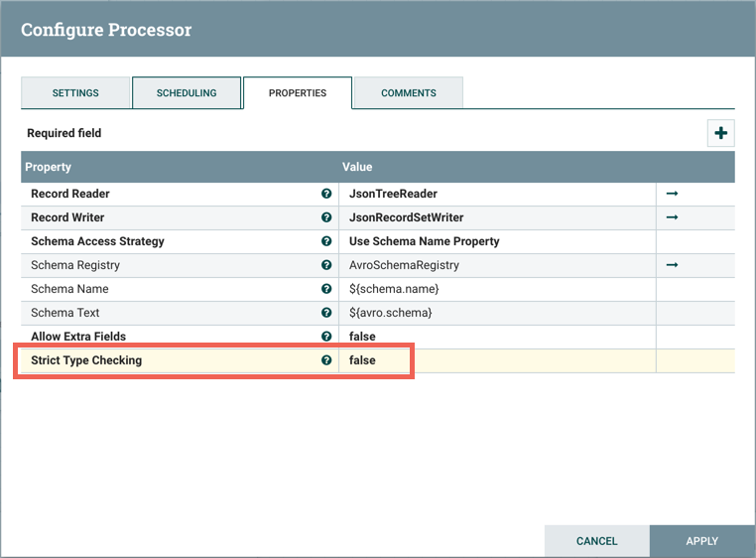This screenshot has width=756, height=558.
Task: Click help icon beside Schema Name
Action: (326, 289)
